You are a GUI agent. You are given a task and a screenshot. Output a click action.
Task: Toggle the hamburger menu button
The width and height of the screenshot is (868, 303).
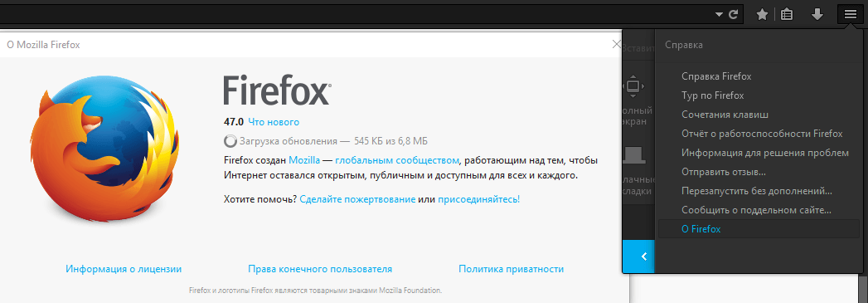[x=851, y=14]
